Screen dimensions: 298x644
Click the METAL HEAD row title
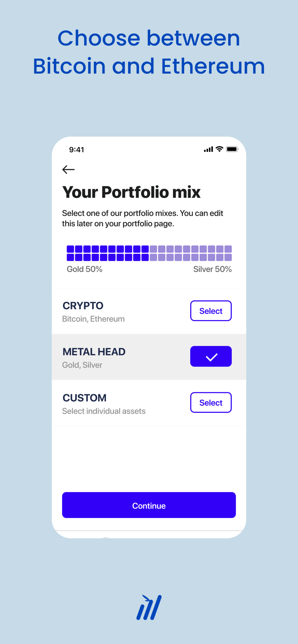coord(94,352)
